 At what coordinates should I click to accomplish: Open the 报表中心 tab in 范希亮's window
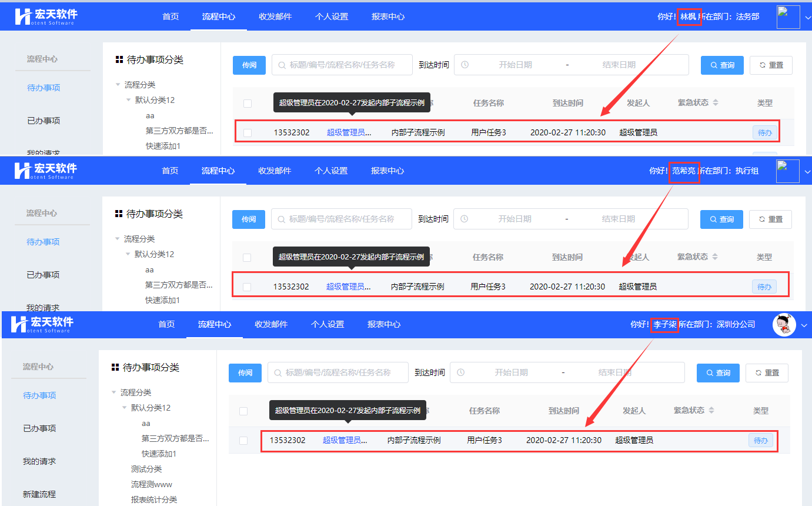387,171
